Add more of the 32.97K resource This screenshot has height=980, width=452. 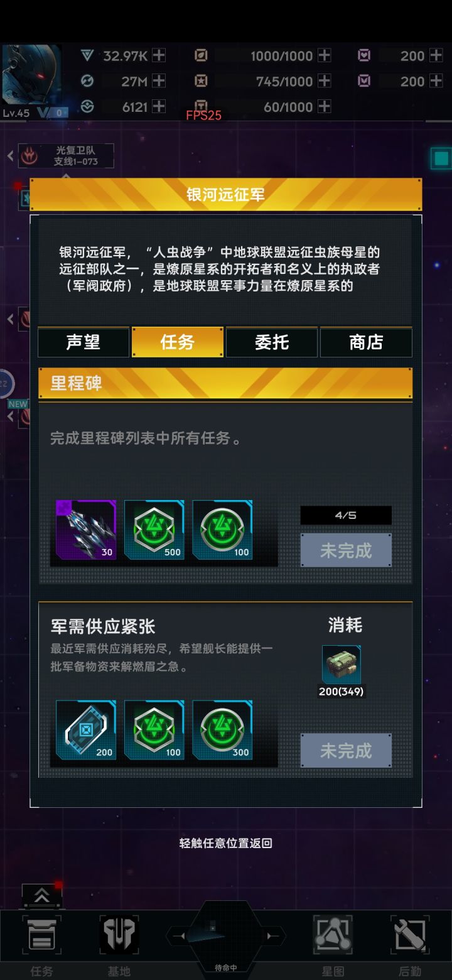tap(159, 55)
